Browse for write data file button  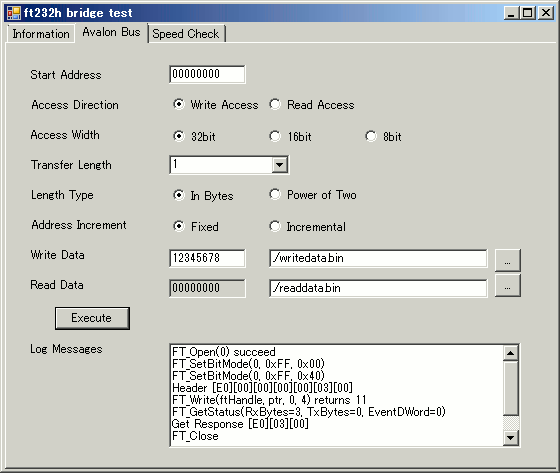pos(508,260)
